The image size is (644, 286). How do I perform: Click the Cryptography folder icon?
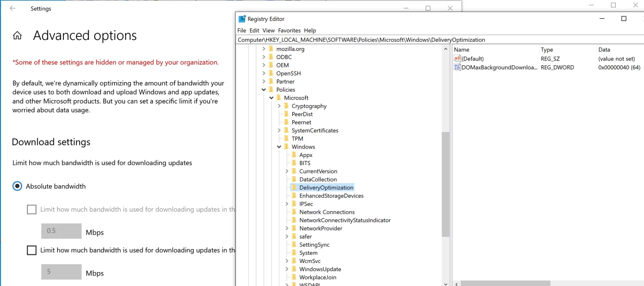tap(286, 106)
